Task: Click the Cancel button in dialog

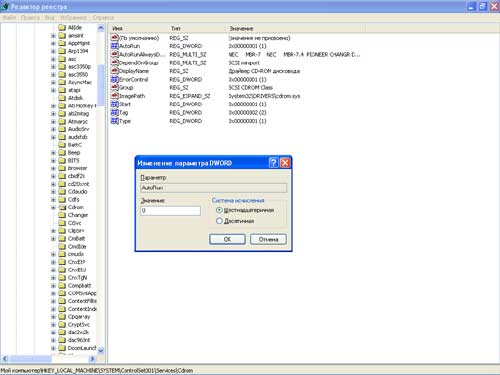Action: pyautogui.click(x=268, y=239)
